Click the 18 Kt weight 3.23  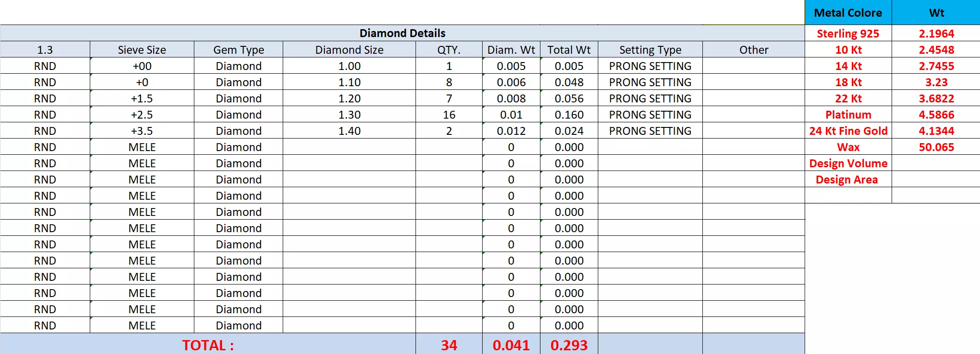pos(936,82)
